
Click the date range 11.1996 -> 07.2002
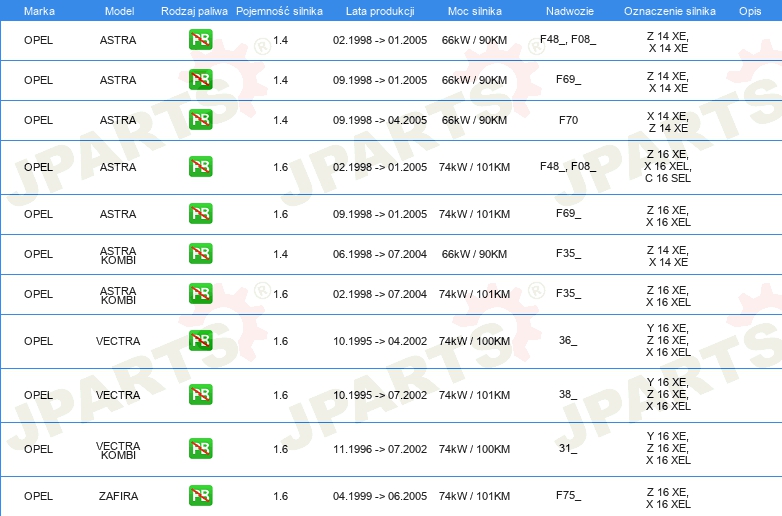[x=380, y=449]
